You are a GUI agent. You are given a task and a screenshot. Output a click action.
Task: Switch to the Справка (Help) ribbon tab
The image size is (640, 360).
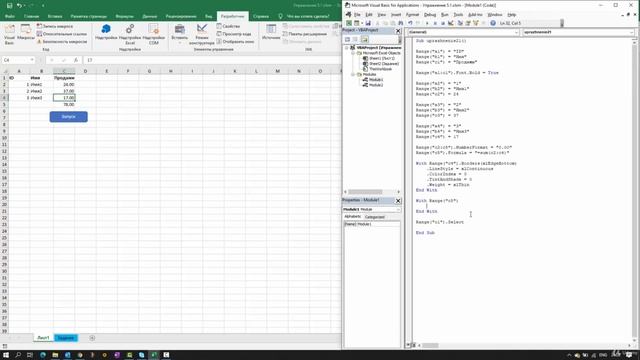tap(261, 16)
